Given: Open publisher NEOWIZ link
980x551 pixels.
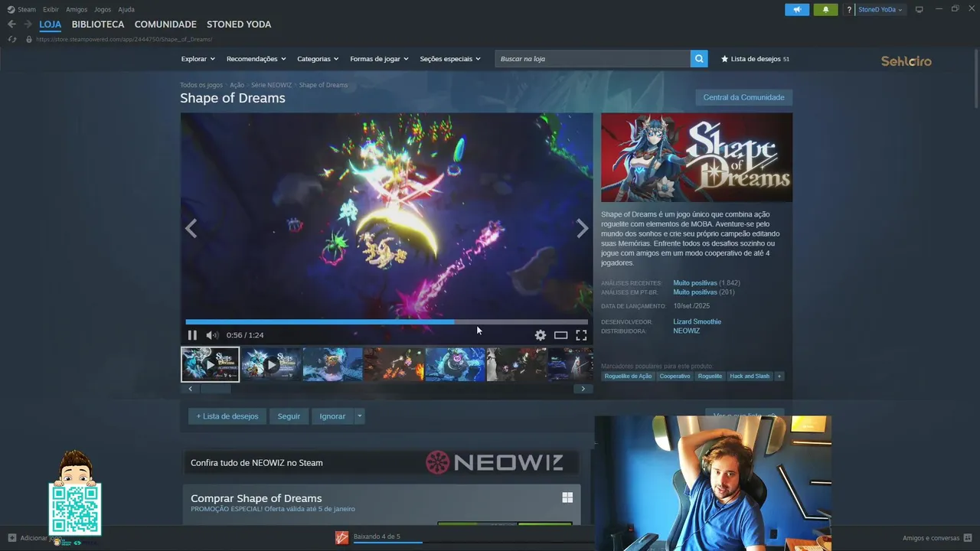Looking at the screenshot, I should tap(686, 331).
